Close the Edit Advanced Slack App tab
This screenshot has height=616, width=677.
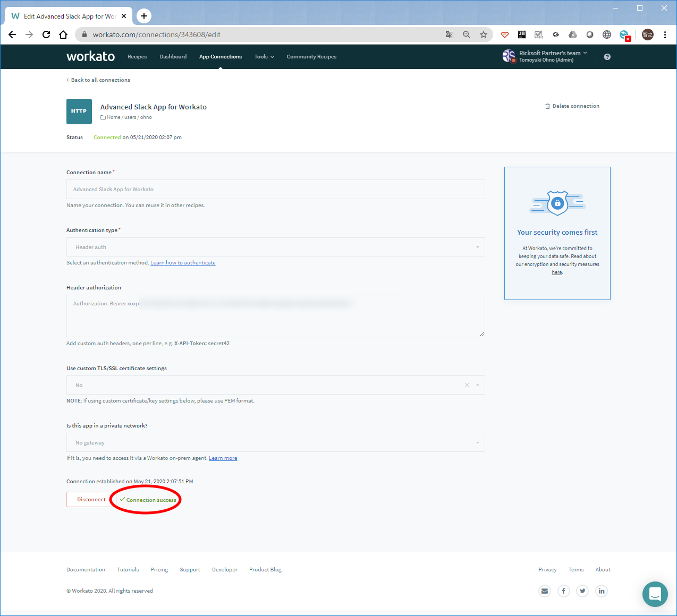point(124,16)
